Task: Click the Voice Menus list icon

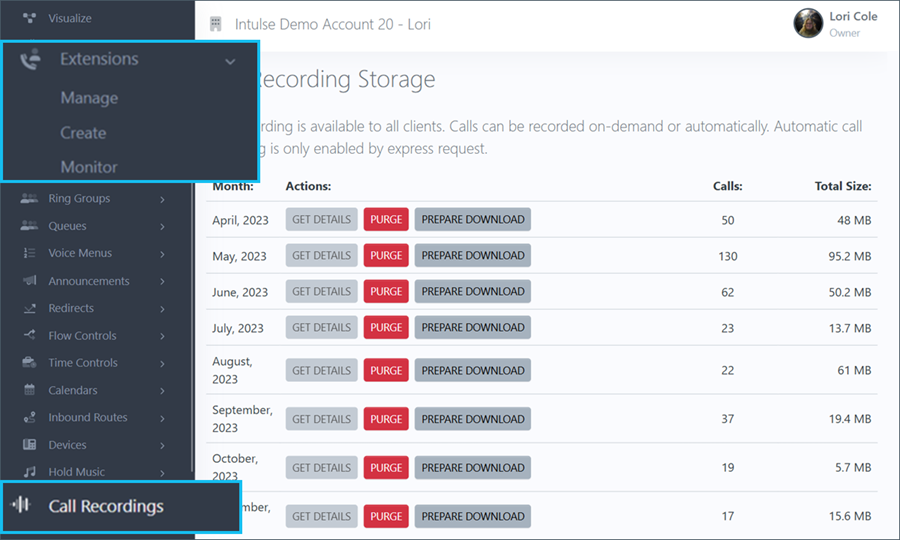Action: pyautogui.click(x=29, y=254)
